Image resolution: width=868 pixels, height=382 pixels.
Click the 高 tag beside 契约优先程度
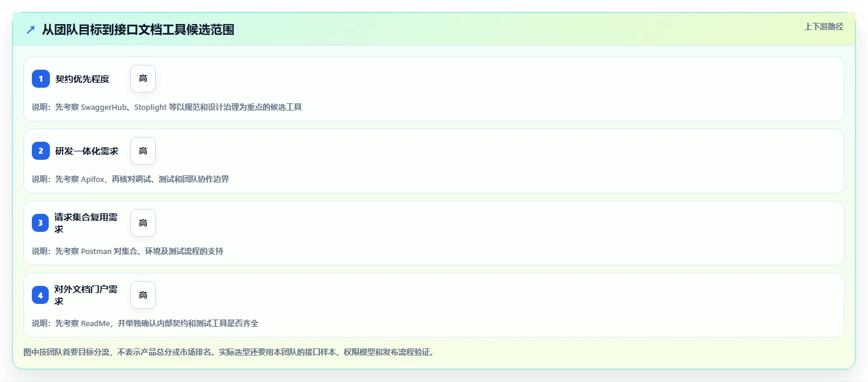tap(143, 79)
